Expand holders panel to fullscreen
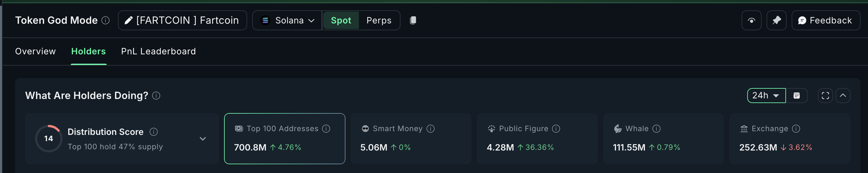The image size is (868, 173). point(825,96)
